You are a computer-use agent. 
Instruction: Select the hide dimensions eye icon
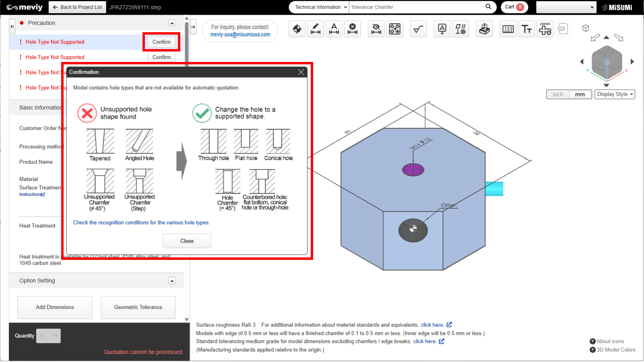point(376,29)
